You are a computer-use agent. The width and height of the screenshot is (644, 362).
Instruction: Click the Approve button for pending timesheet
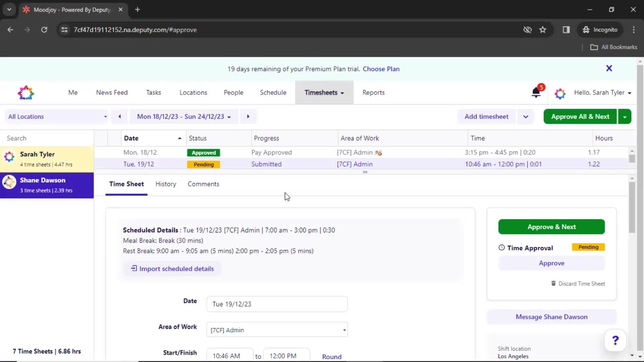[x=551, y=263]
